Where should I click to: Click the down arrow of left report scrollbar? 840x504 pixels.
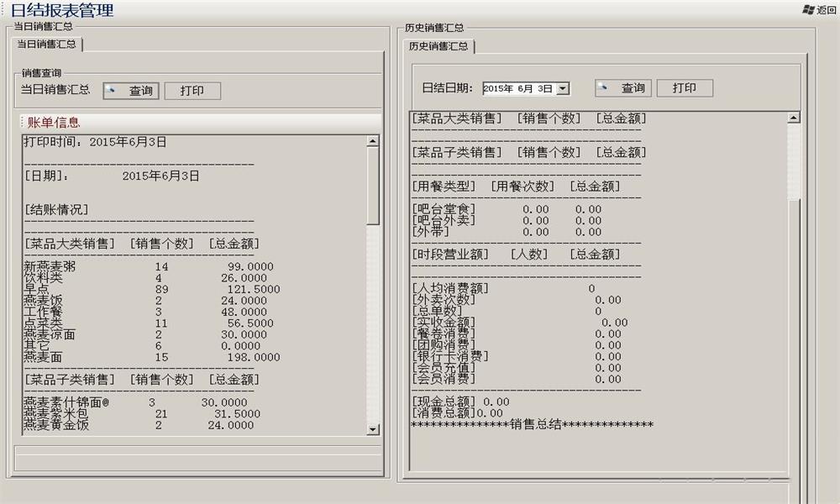coord(373,429)
